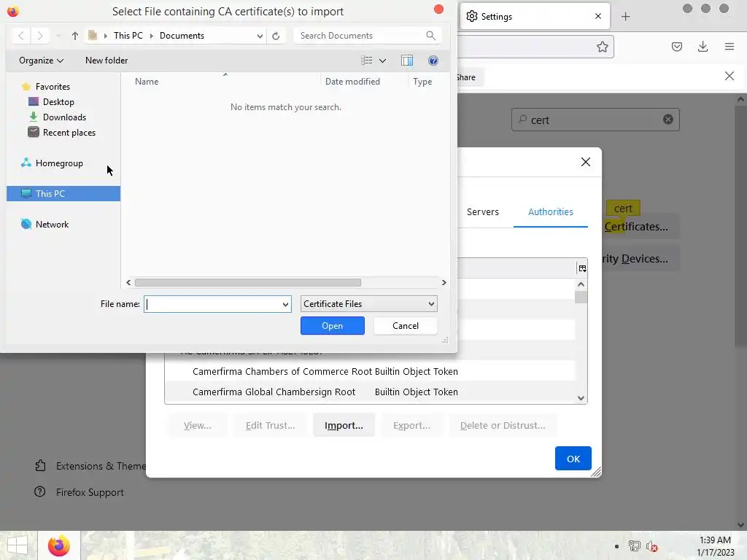Click the search magnifier in Search Documents
Viewport: 747px width, 560px height.
click(x=430, y=36)
